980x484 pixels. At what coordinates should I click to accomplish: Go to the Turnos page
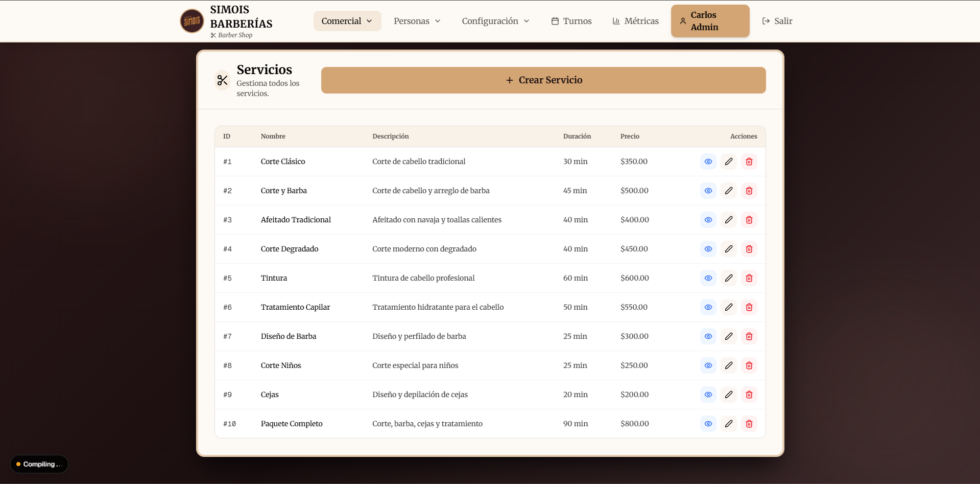(571, 21)
